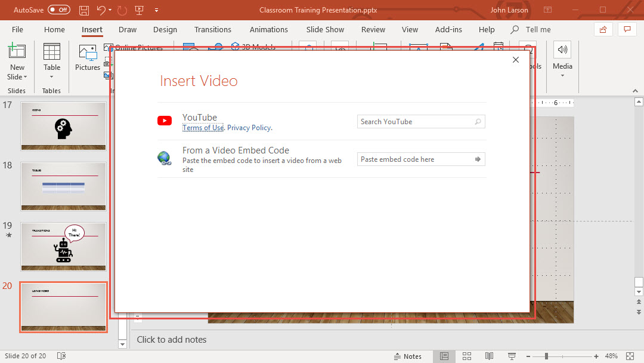The height and width of the screenshot is (363, 644).
Task: Click the Share icon at top right
Action: coord(603,29)
